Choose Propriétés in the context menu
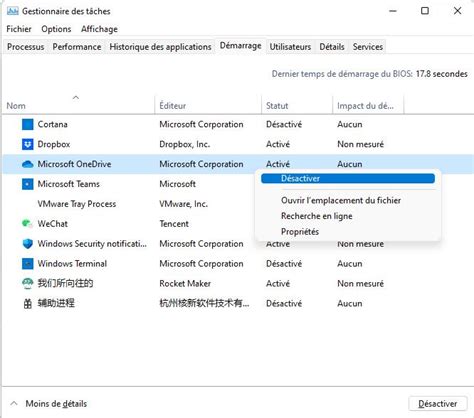The width and height of the screenshot is (474, 418). [x=300, y=232]
